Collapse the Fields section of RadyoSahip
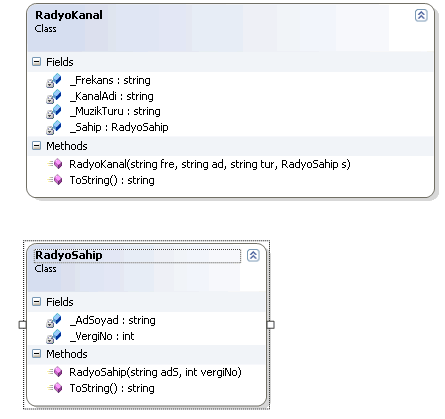 click(x=36, y=302)
